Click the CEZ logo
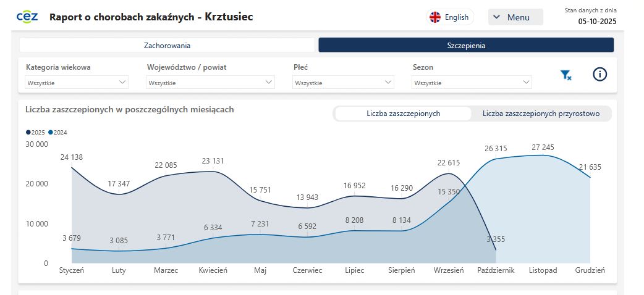Screen dimensions: 644x295 28,17
